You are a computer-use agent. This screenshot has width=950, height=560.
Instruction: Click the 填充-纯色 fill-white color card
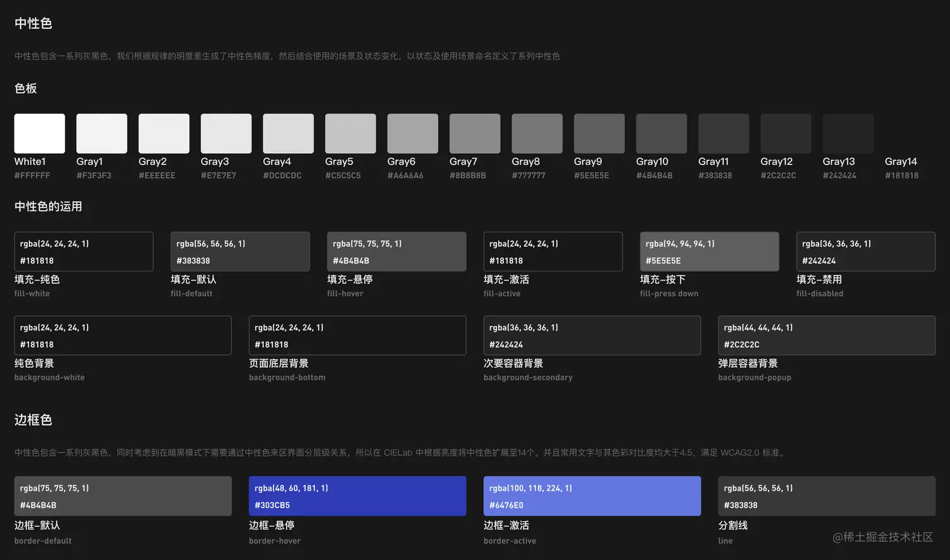(x=84, y=252)
